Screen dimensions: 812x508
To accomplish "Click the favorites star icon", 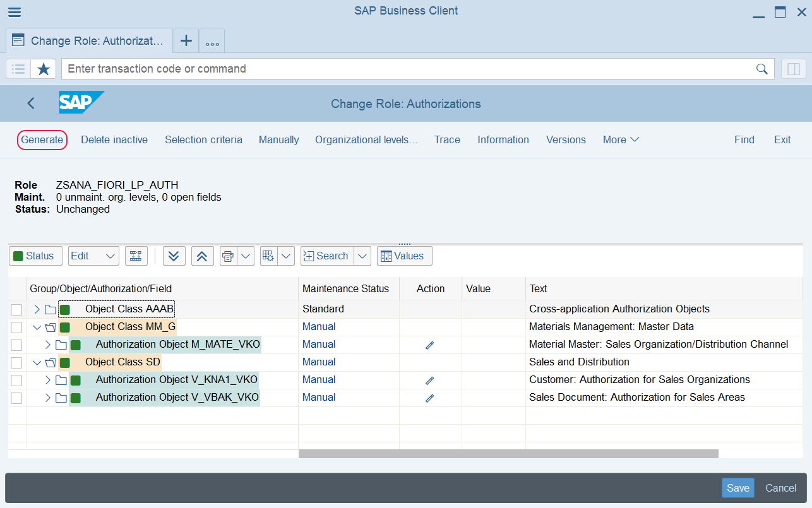I will 44,69.
